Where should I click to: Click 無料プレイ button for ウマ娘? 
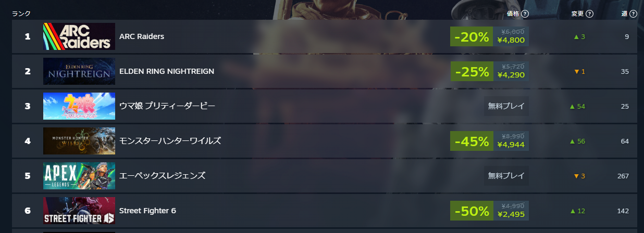coord(506,106)
